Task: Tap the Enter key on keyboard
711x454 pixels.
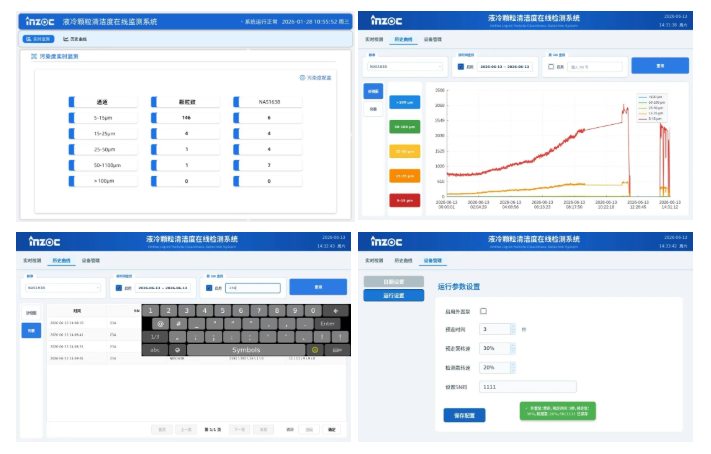Action: (327, 324)
